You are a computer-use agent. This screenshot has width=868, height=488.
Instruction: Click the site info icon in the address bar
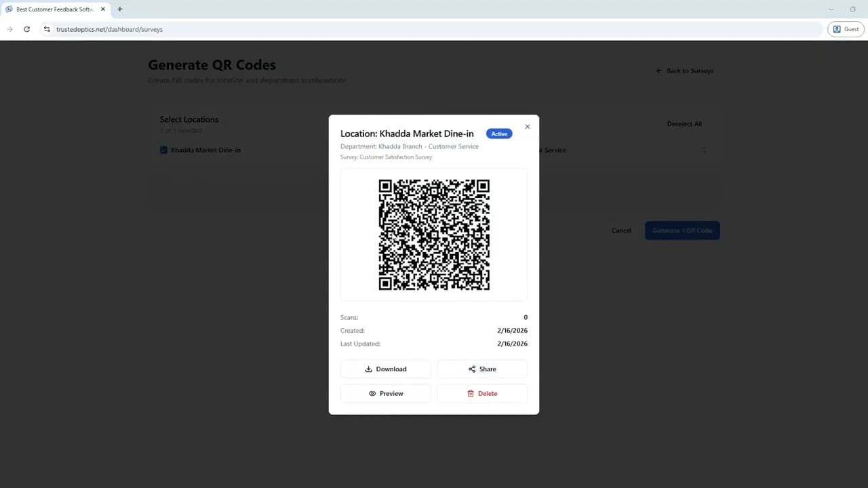click(47, 29)
